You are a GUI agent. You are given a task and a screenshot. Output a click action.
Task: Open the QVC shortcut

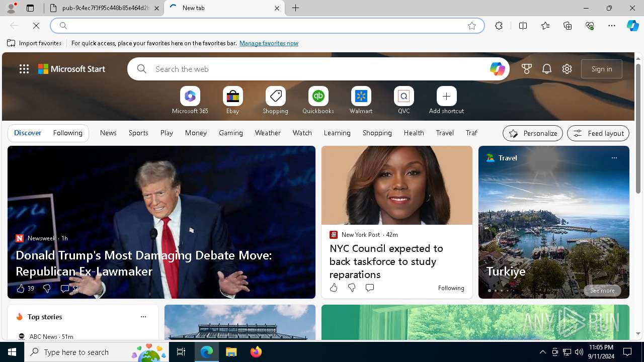(404, 101)
